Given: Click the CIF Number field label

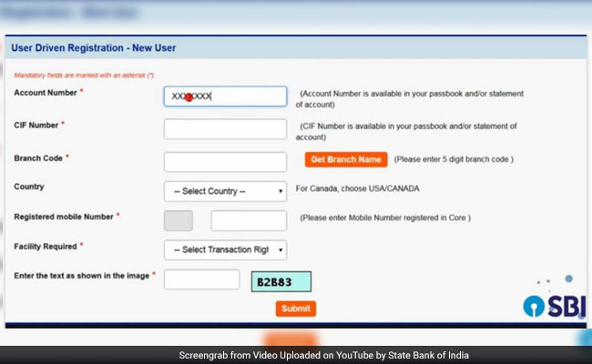Looking at the screenshot, I should click(36, 125).
